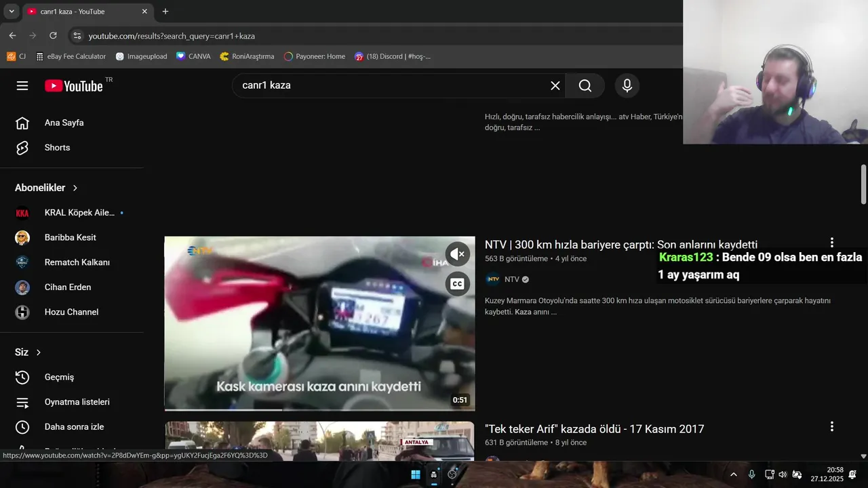This screenshot has height=488, width=868.
Task: Toggle captions on NTV preview
Action: [458, 284]
